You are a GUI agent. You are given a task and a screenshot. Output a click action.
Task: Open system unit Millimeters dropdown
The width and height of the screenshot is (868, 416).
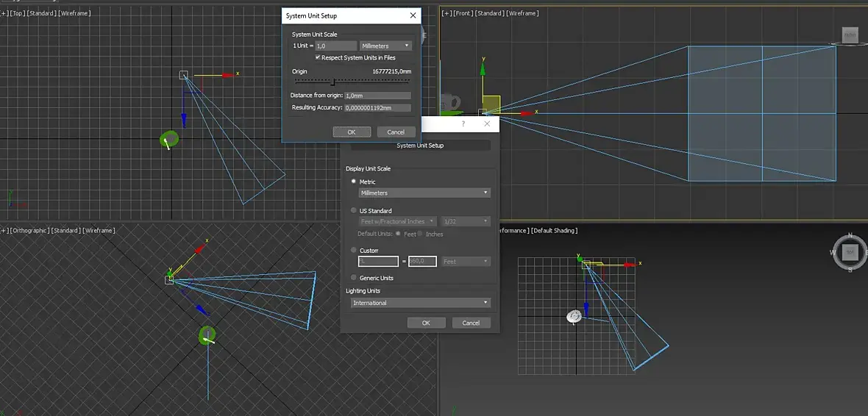click(x=386, y=46)
